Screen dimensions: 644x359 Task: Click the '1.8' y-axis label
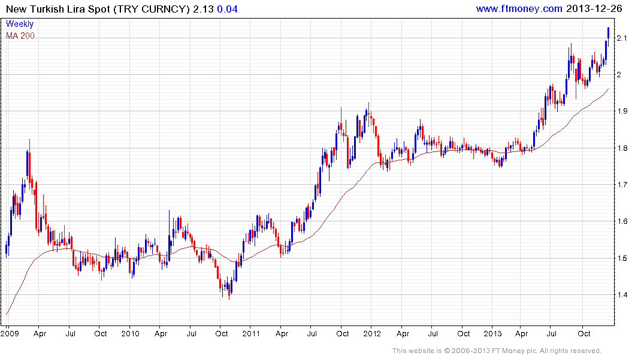(x=622, y=148)
